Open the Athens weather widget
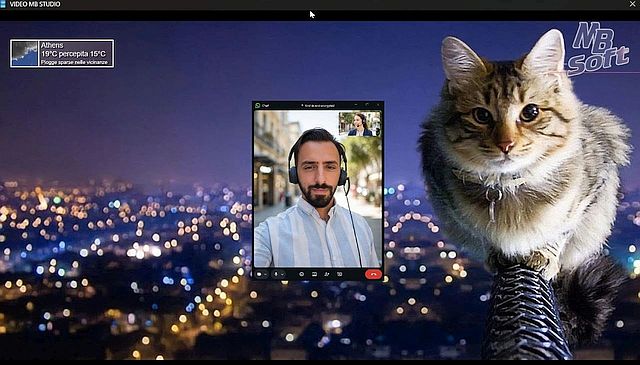Viewport: 640px width, 365px height. [62, 53]
